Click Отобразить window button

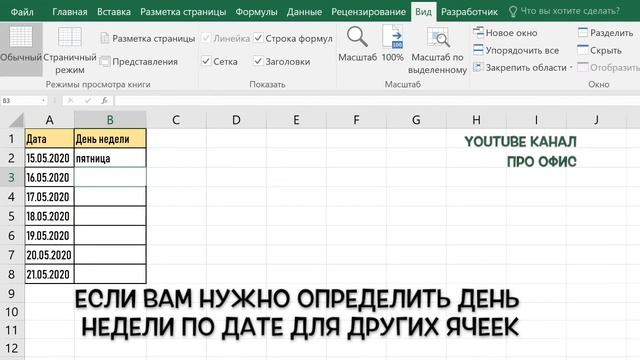tap(609, 67)
